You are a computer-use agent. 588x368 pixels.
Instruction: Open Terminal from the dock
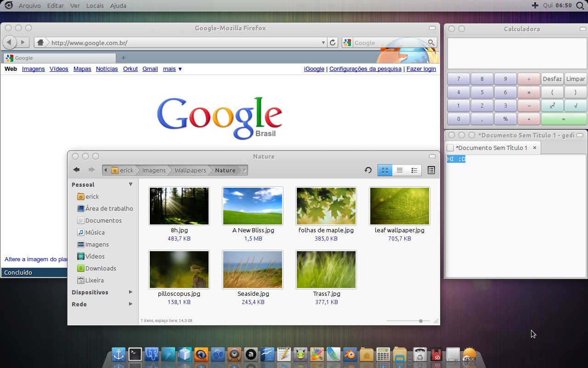click(x=135, y=354)
